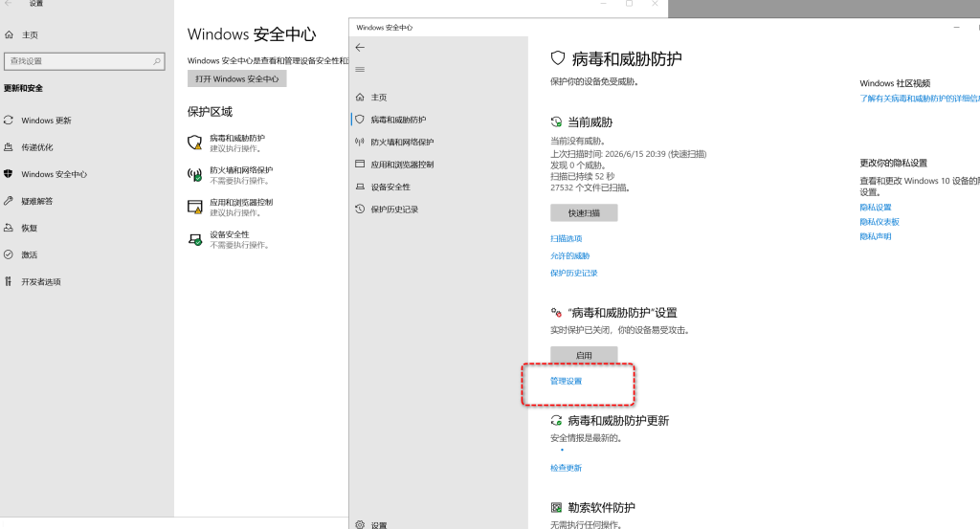This screenshot has height=529, width=980.
Task: Open the 隐私仪表板 link
Action: (x=880, y=222)
